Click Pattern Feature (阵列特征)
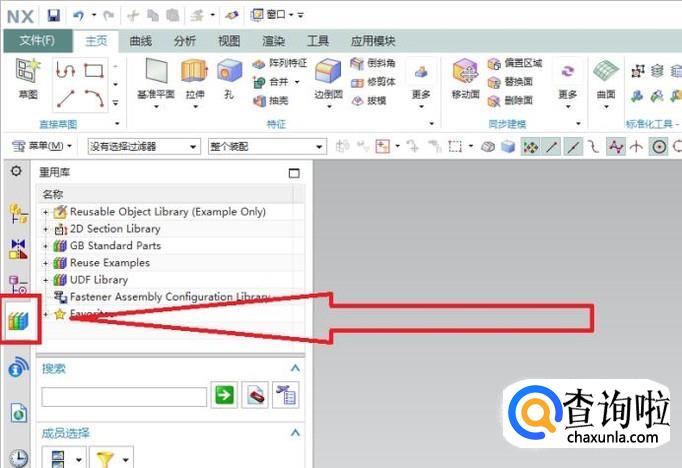The image size is (682, 468). click(x=280, y=64)
